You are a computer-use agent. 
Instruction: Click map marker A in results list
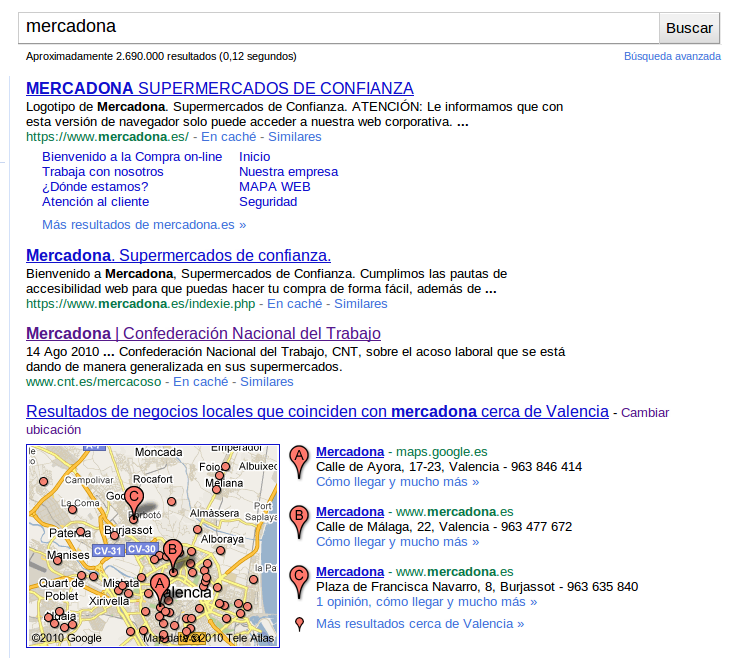(297, 461)
